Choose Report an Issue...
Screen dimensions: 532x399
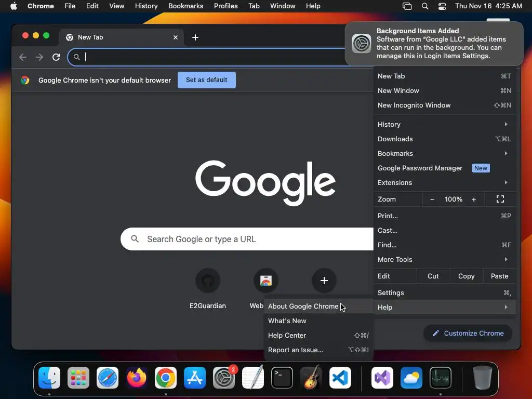click(x=318, y=350)
